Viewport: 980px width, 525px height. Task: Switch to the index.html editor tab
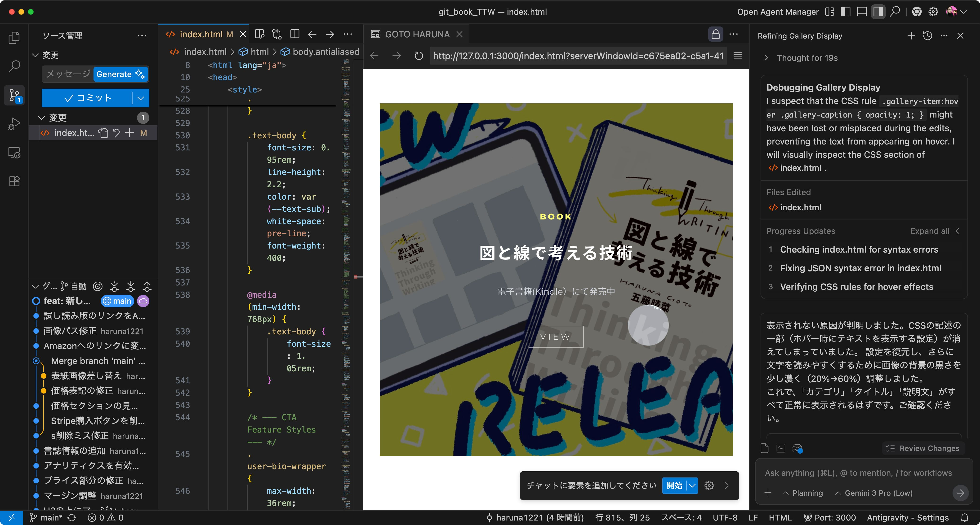[x=201, y=34]
